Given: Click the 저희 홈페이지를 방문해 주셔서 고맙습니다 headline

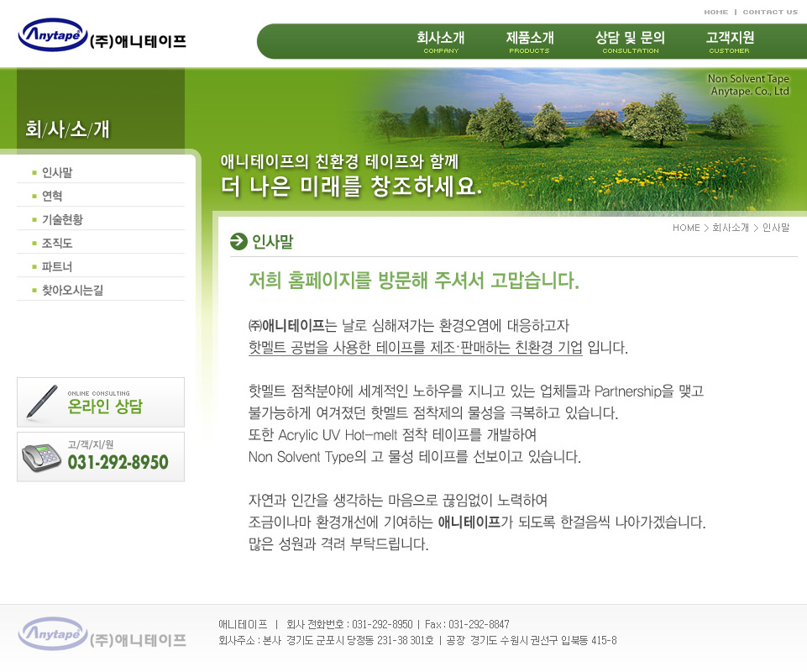Looking at the screenshot, I should (414, 281).
